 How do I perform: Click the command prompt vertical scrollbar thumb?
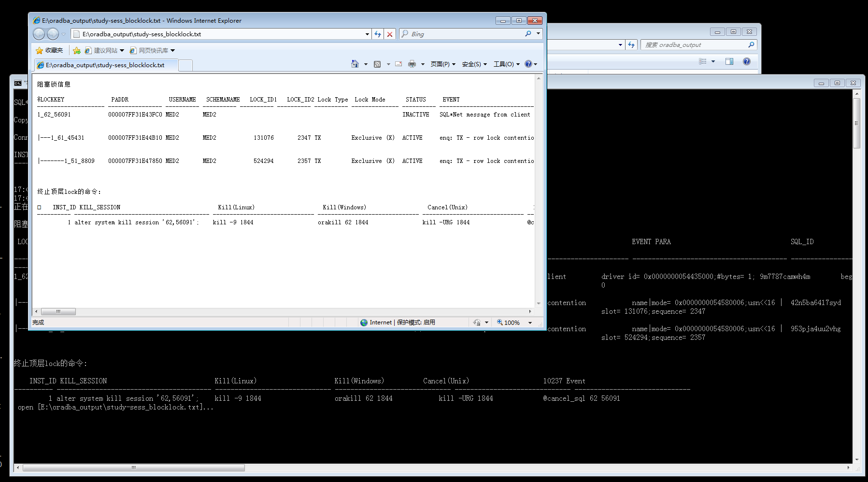[856, 123]
